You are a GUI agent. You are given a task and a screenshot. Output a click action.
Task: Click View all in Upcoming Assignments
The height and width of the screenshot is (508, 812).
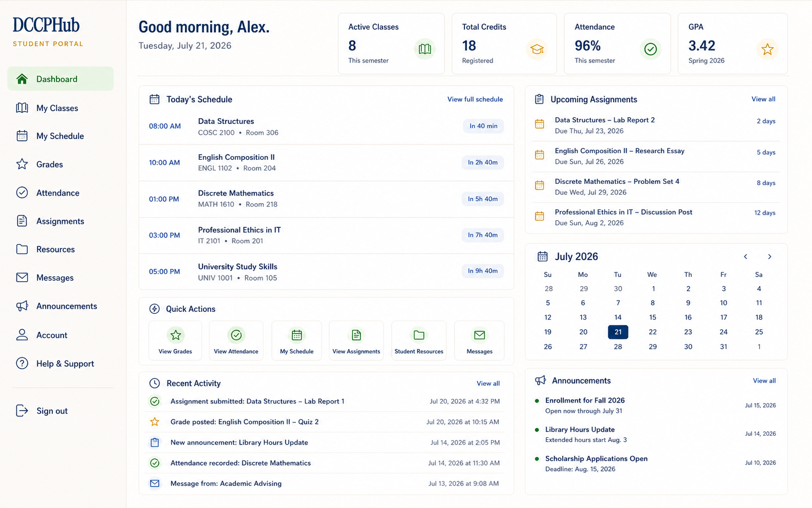point(763,99)
